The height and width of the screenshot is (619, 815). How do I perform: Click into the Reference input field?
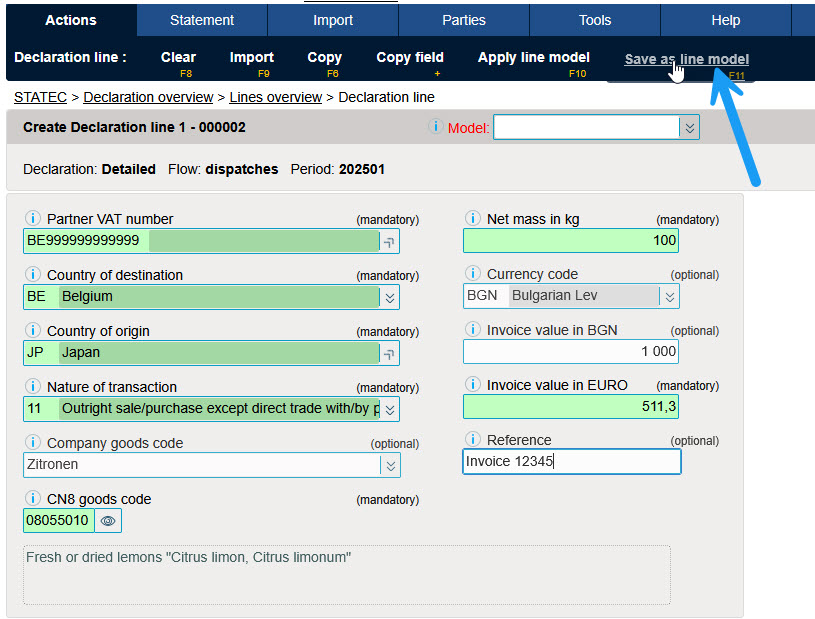point(571,461)
